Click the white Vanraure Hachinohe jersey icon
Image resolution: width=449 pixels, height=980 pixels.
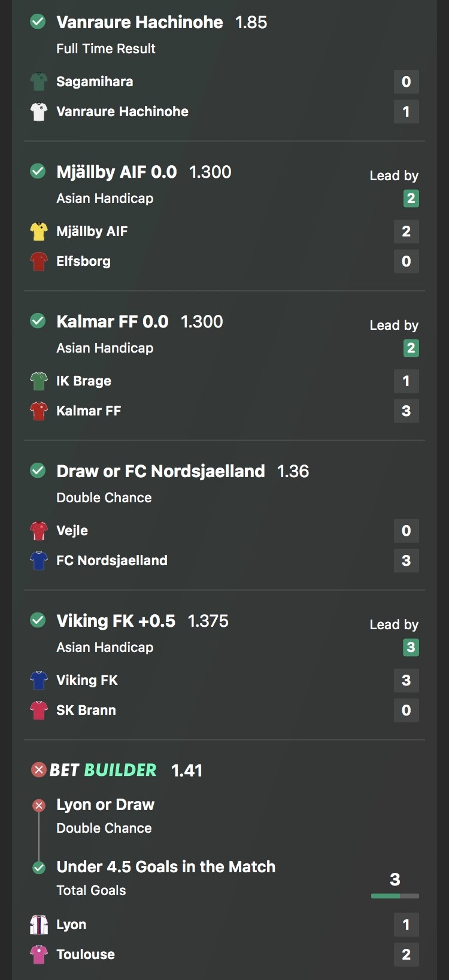(39, 112)
